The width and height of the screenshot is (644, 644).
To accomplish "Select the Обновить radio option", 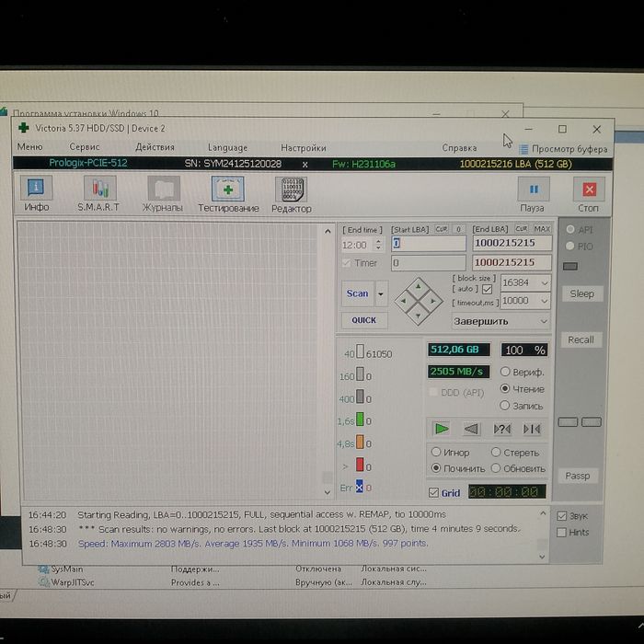I will tap(496, 468).
